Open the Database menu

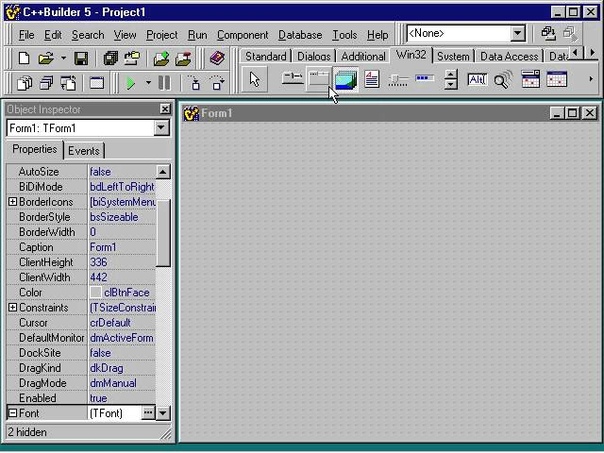coord(300,35)
